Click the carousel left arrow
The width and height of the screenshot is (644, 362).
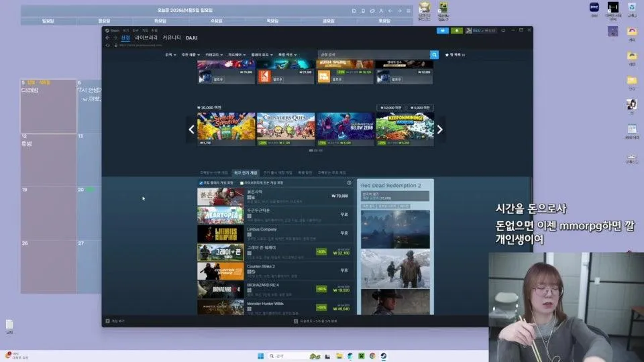[191, 129]
